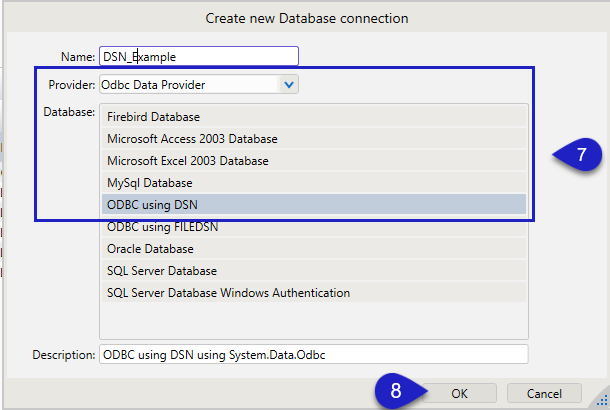Cancel the new database connection dialog
Image resolution: width=610 pixels, height=410 pixels.
(x=544, y=393)
